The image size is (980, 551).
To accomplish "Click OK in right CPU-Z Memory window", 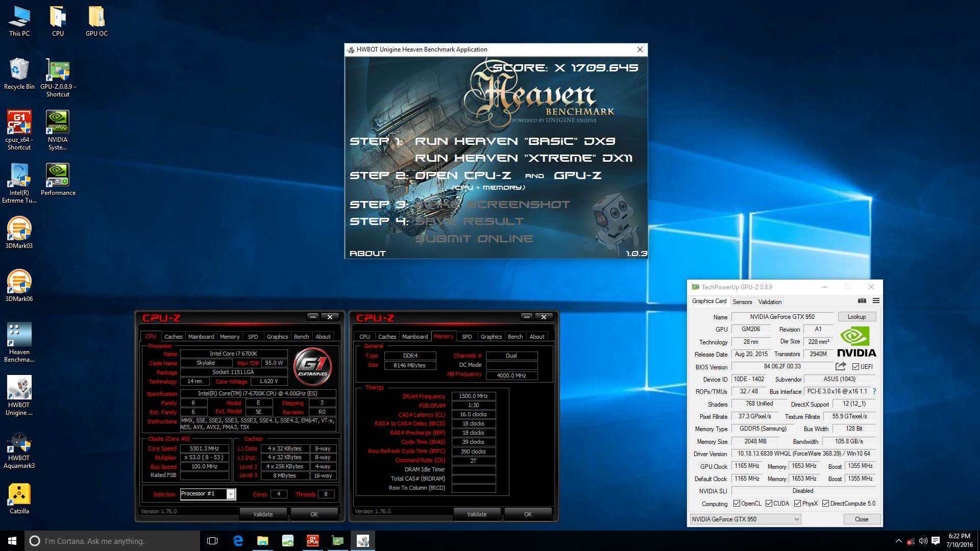I will point(528,514).
